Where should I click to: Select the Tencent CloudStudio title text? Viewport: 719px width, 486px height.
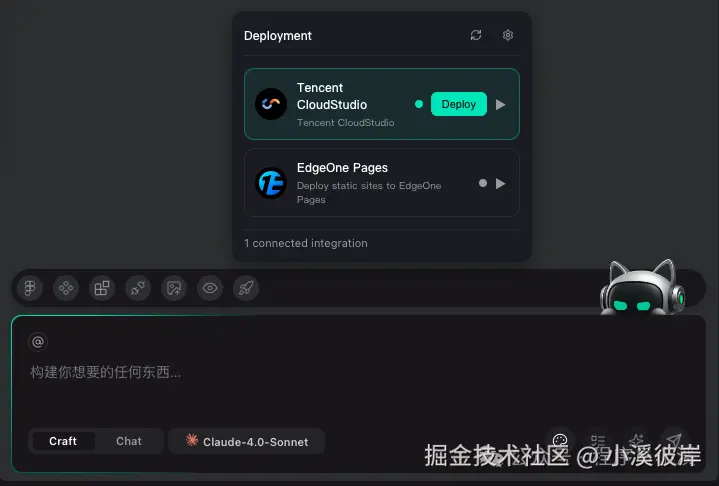[x=332, y=96]
